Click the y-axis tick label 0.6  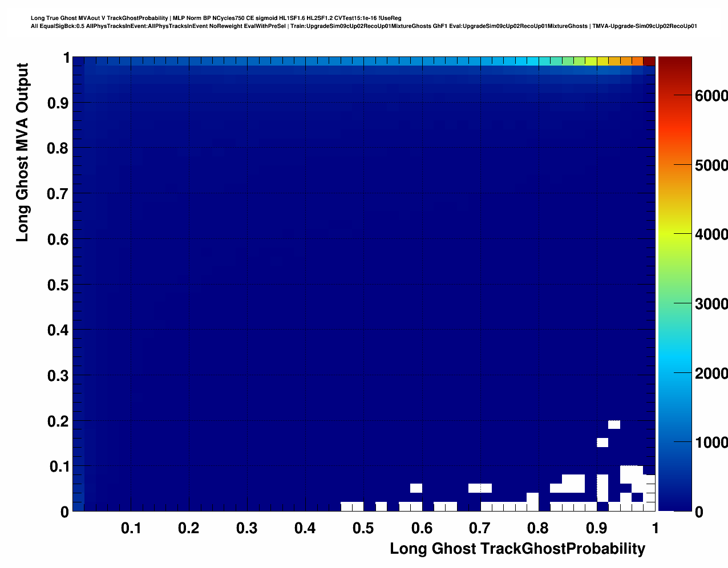[x=58, y=240]
